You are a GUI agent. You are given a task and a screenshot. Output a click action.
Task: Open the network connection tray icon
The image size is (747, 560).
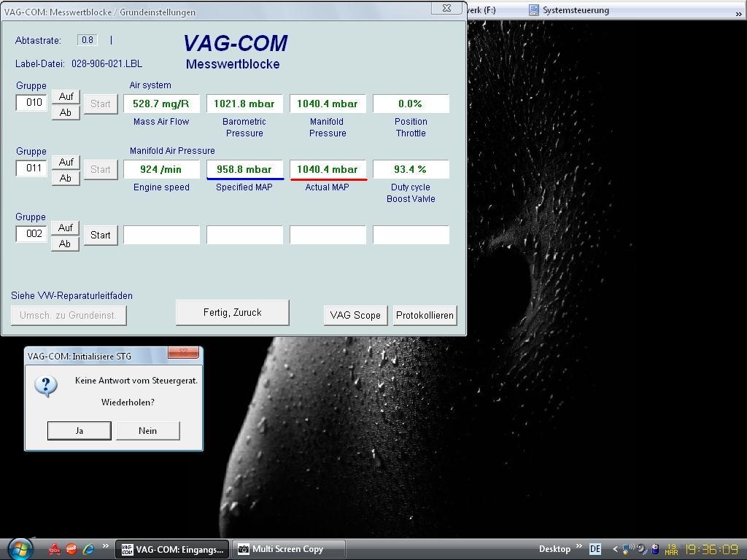pos(628,549)
